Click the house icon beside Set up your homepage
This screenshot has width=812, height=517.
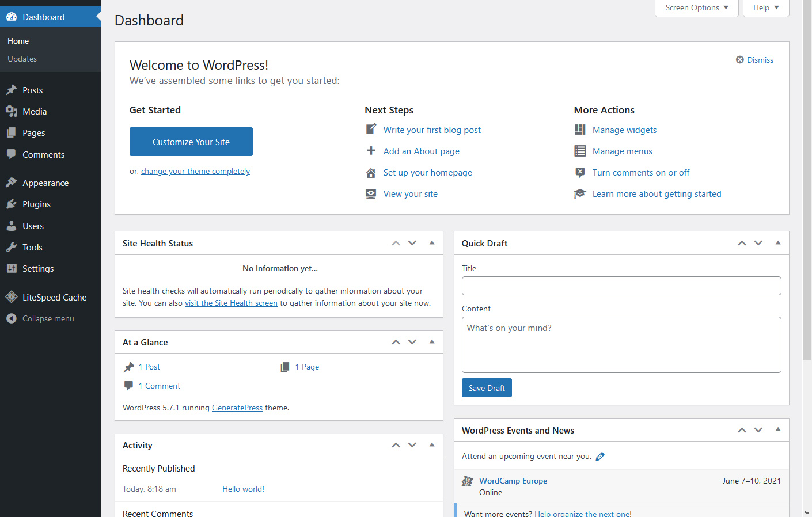[x=371, y=173]
